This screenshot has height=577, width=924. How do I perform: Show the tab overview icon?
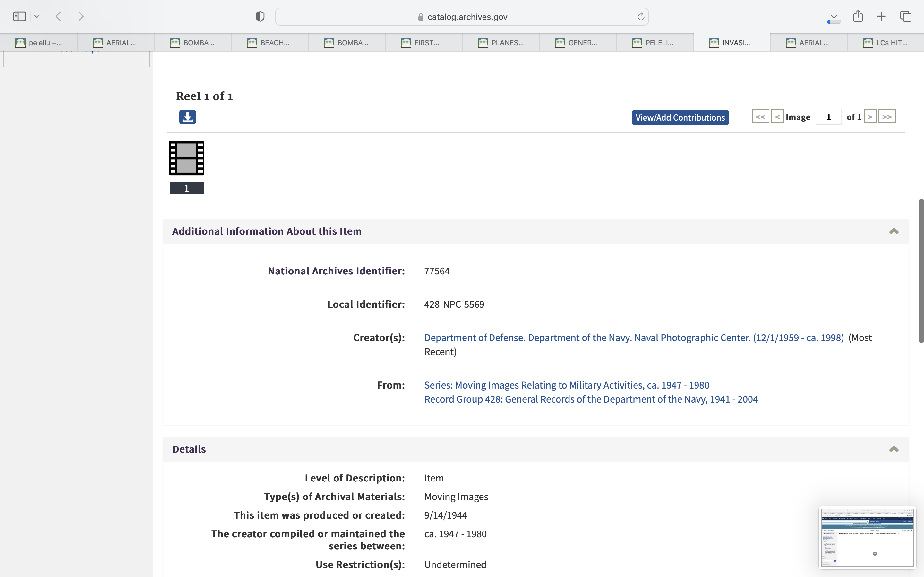click(906, 16)
